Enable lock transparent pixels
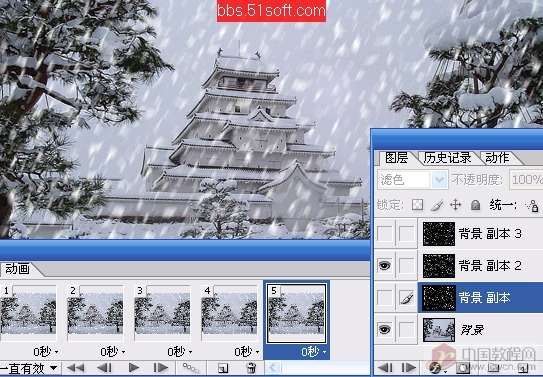The image size is (543, 377). (x=418, y=205)
